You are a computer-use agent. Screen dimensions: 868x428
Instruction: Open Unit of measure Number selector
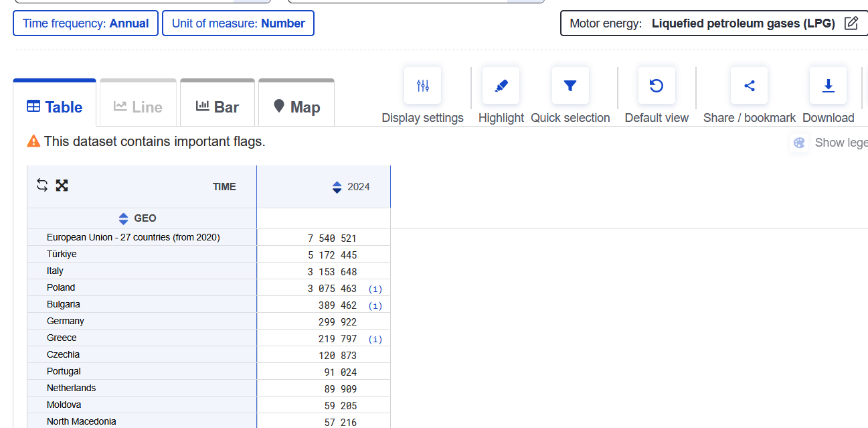(238, 23)
